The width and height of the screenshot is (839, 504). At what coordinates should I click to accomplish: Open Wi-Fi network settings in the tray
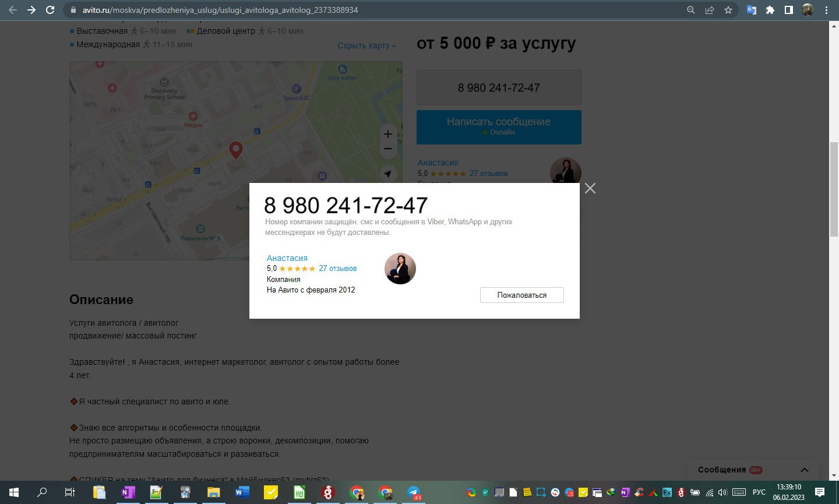[x=710, y=492]
